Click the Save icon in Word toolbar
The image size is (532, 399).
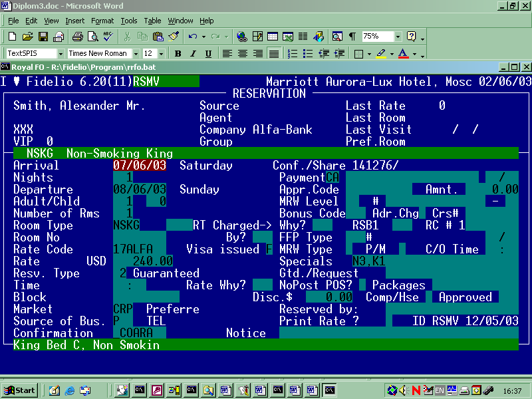click(x=43, y=37)
